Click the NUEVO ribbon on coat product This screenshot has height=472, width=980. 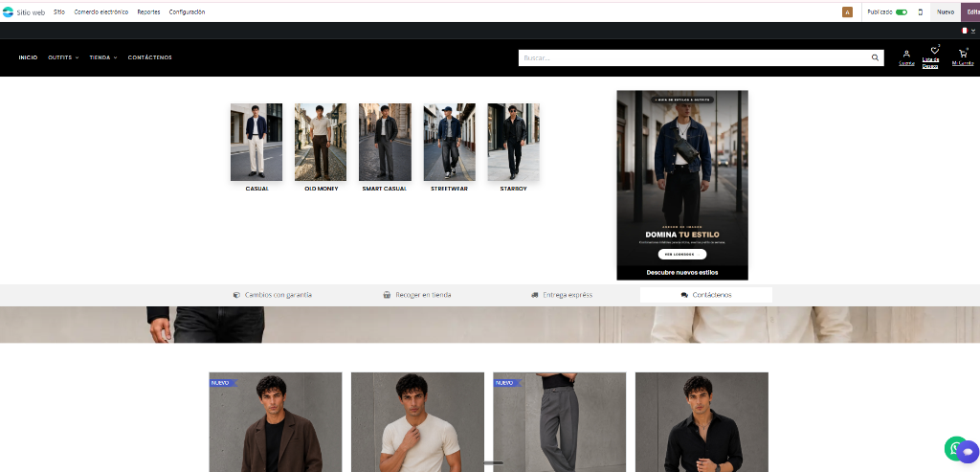[222, 383]
